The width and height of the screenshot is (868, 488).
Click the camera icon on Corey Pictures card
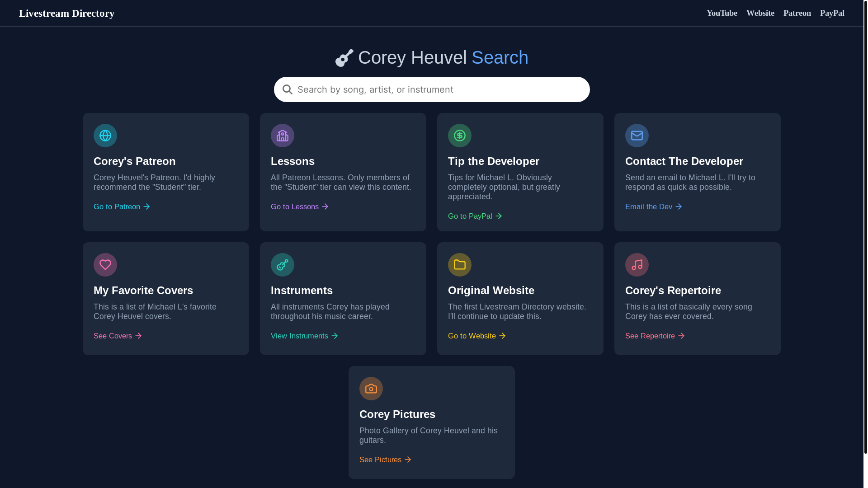371,389
